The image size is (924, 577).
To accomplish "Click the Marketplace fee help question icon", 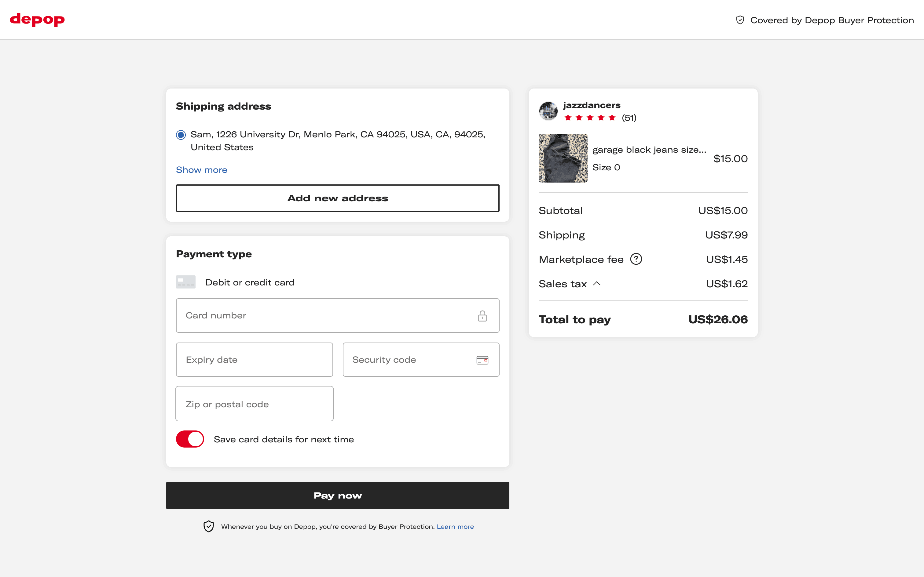I will point(636,259).
